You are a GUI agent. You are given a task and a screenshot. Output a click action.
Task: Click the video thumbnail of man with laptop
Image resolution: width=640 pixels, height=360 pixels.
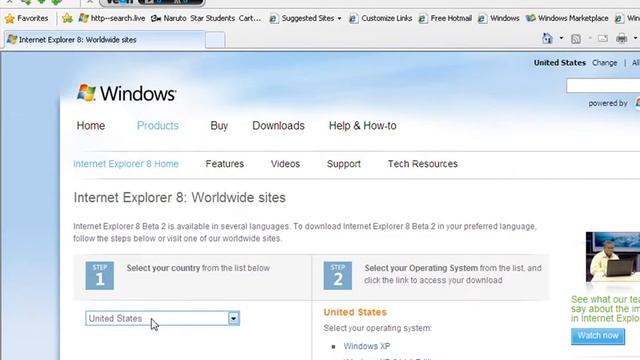pos(613,257)
